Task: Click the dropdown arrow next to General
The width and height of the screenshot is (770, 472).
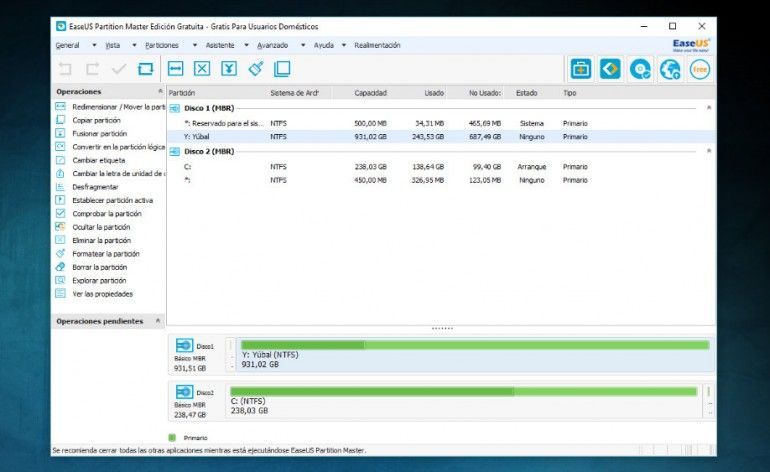Action: (94, 45)
